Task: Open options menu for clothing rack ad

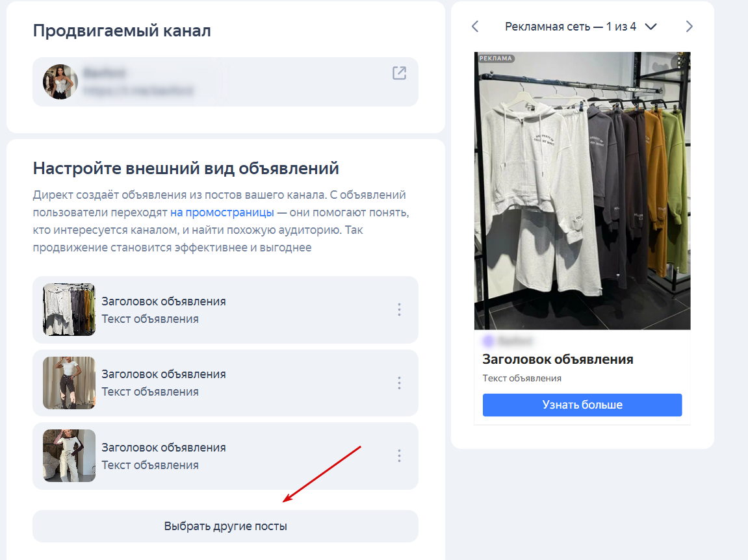Action: tap(399, 310)
